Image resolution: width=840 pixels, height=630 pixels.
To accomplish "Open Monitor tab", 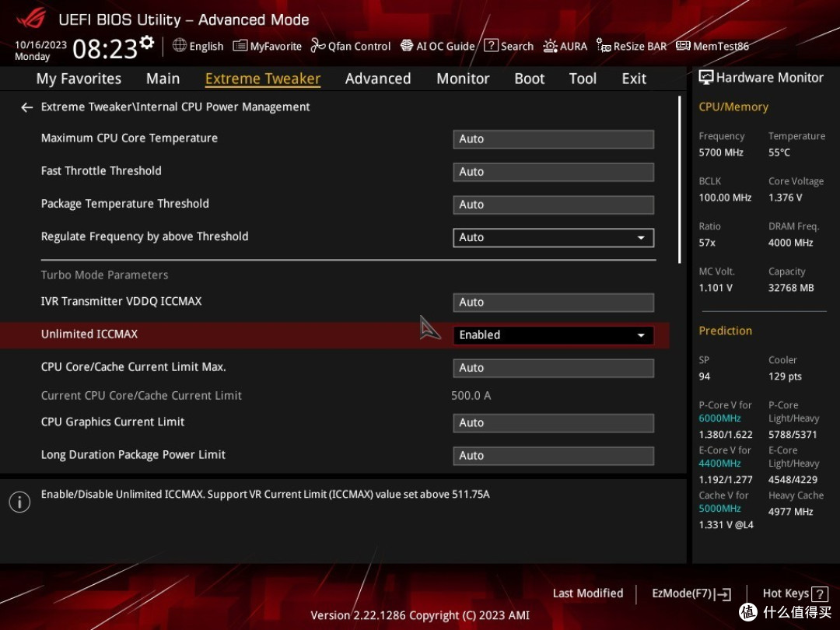I will (463, 79).
